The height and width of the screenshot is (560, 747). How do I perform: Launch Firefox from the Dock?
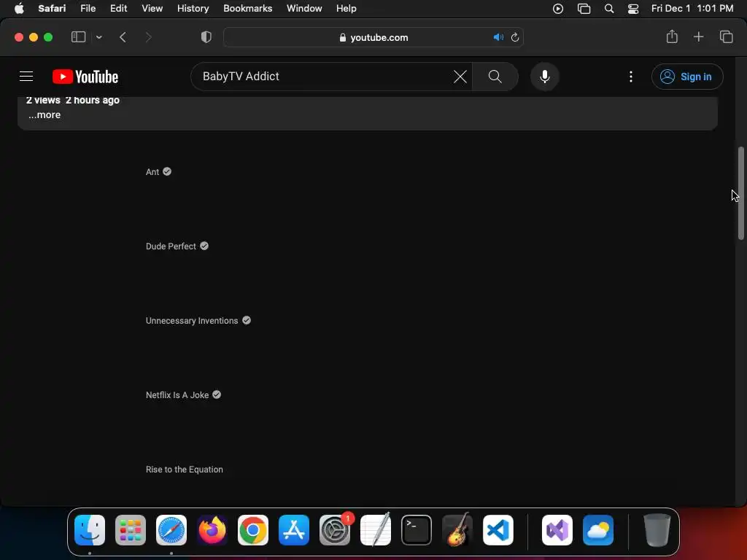(212, 530)
